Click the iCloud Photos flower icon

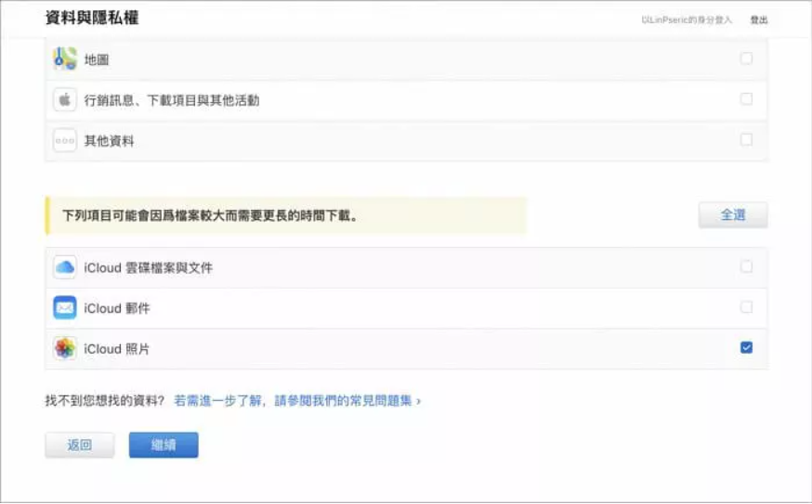(x=65, y=348)
